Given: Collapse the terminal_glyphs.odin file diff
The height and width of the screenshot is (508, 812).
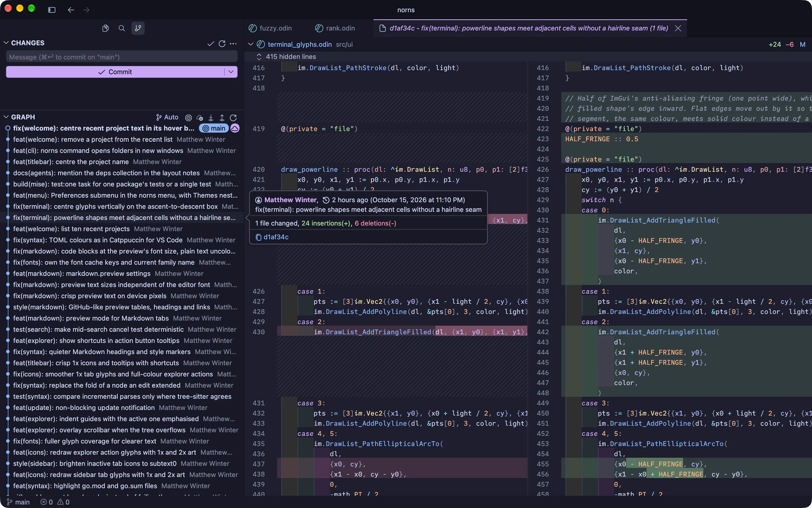Looking at the screenshot, I should 250,44.
